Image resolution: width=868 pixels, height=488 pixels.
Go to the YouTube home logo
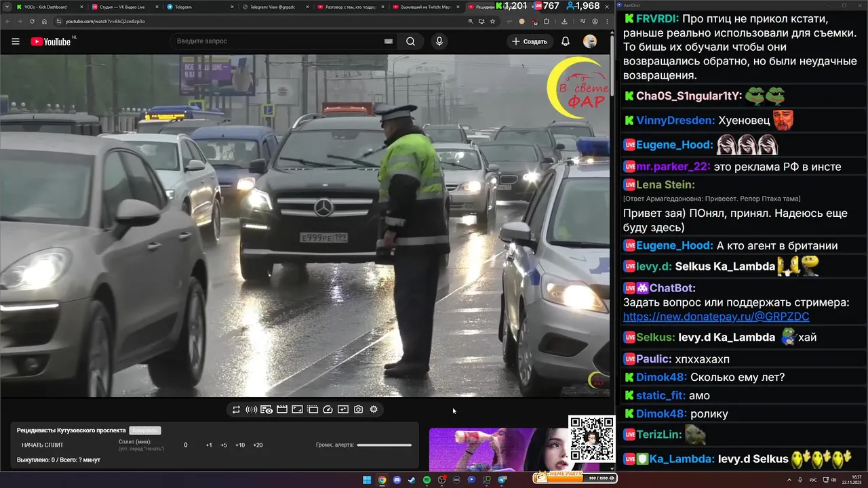pyautogui.click(x=52, y=41)
